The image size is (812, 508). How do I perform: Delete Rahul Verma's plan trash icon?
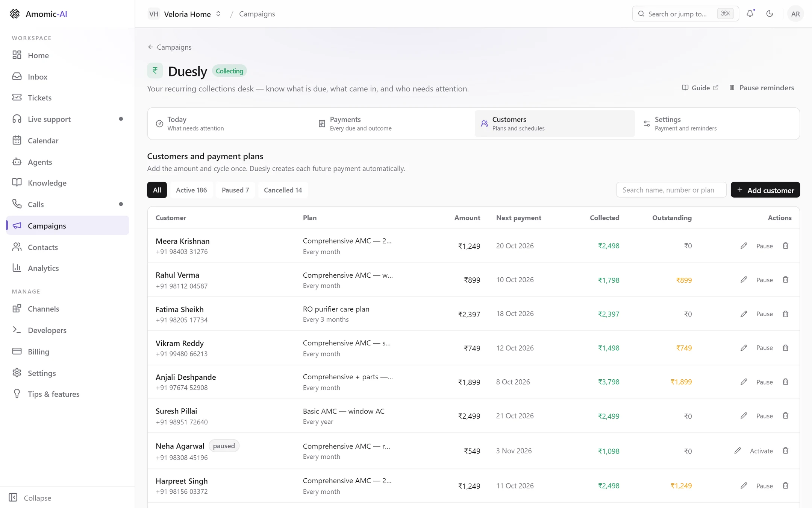click(x=785, y=280)
